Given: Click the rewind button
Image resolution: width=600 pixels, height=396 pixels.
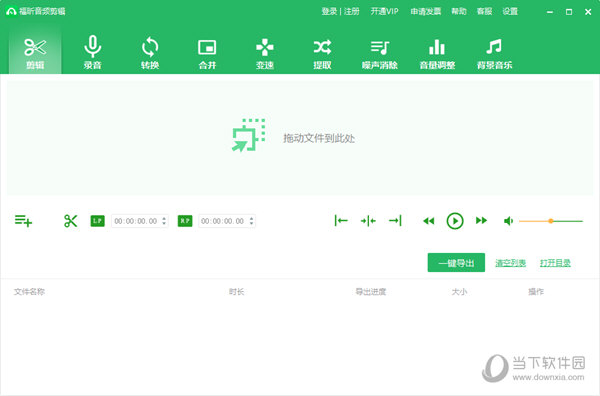Looking at the screenshot, I should click(429, 221).
